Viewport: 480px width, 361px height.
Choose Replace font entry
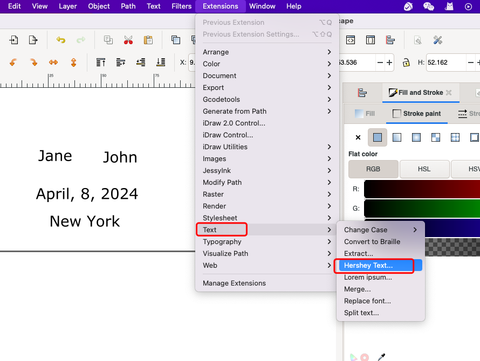point(381,301)
